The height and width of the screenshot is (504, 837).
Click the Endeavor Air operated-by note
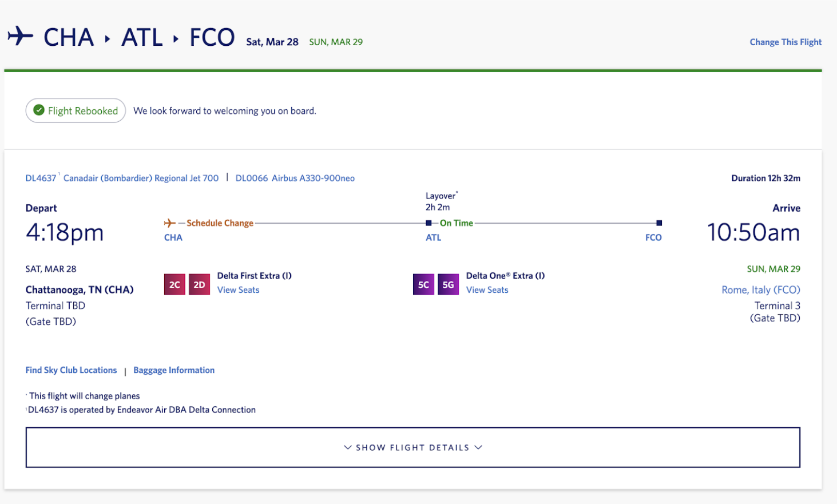(141, 410)
